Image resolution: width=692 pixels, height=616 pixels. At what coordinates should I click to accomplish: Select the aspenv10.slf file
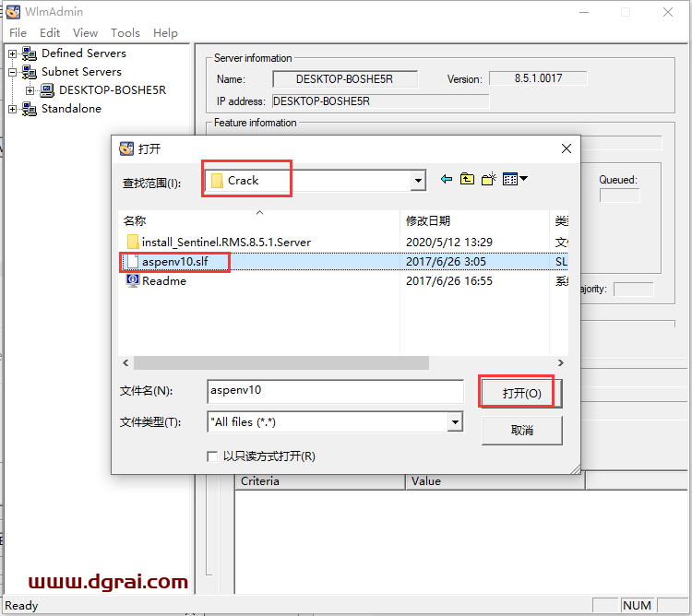tap(175, 262)
